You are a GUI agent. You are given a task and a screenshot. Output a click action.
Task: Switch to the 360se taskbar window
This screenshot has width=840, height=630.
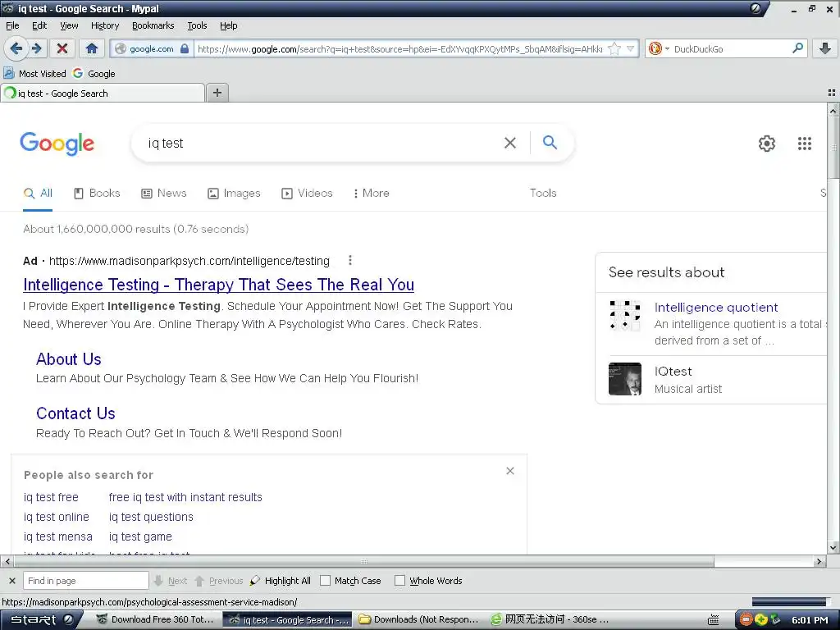click(550, 620)
